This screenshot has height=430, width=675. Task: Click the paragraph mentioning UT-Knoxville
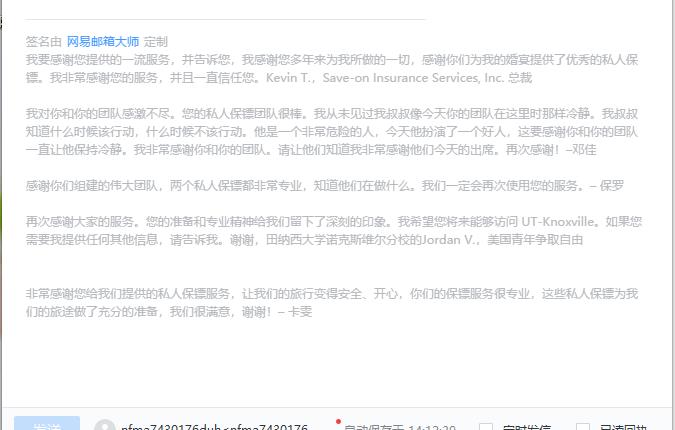pos(334,231)
